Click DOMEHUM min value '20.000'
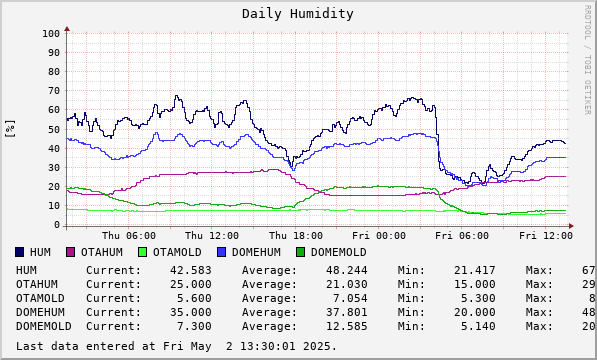The height and width of the screenshot is (360, 597). [x=475, y=312]
